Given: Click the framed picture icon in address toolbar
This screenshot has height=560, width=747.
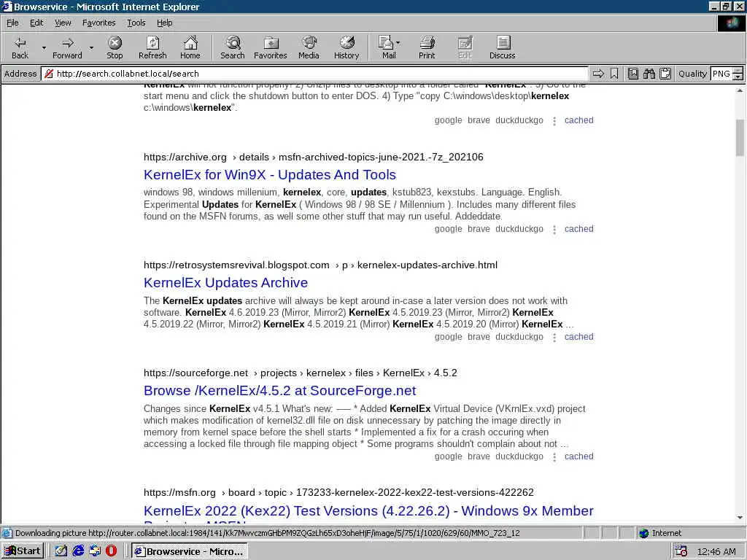Looking at the screenshot, I should point(632,74).
